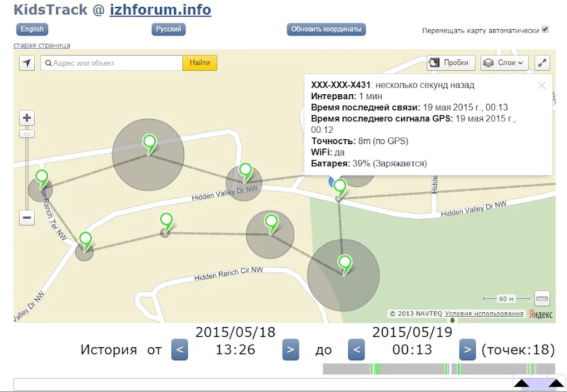Show traffic with the Пробки button
567x392 pixels.
click(x=451, y=63)
